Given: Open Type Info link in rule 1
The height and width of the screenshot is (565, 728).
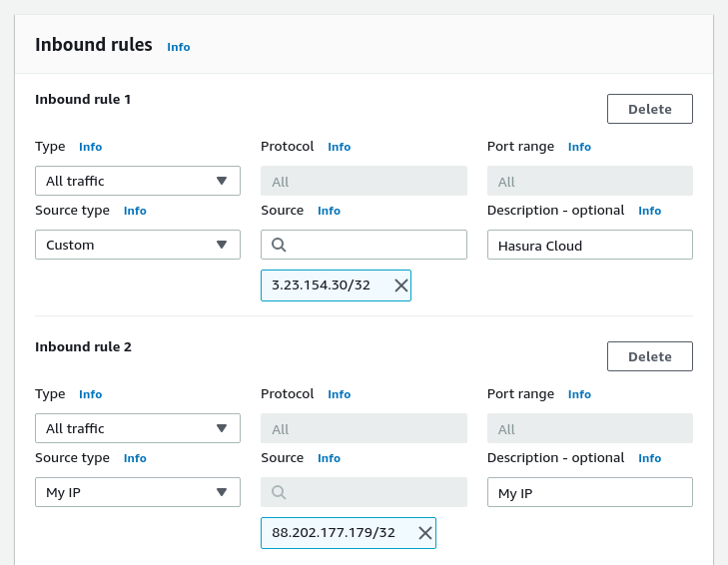Looking at the screenshot, I should (90, 147).
